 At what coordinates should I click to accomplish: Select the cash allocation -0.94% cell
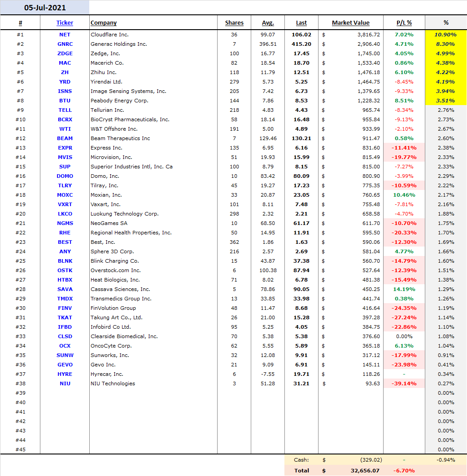pos(445,459)
